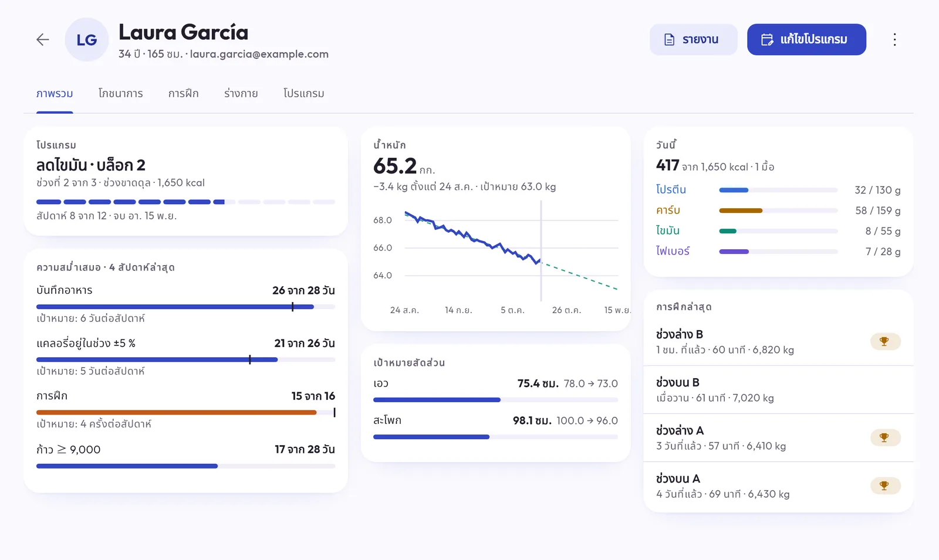
Task: Click the แคลอรี่อยู่ในช่วง ±5 % progress bar
Action: [x=185, y=359]
